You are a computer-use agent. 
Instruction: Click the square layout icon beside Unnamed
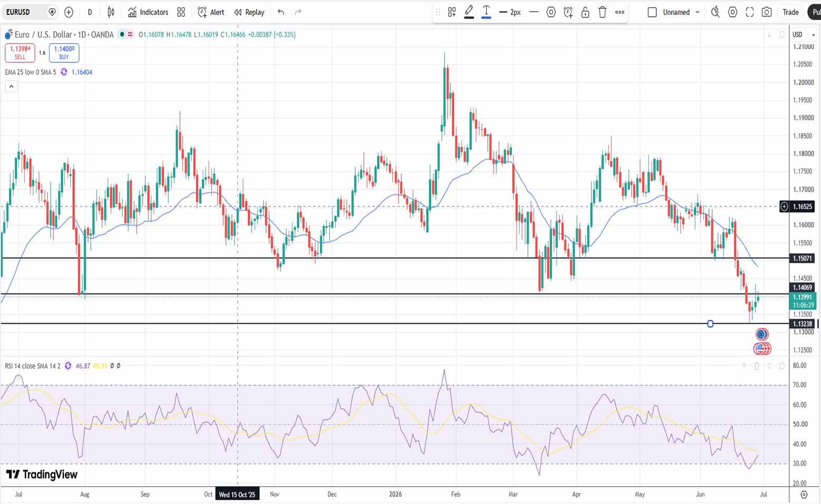(x=652, y=12)
